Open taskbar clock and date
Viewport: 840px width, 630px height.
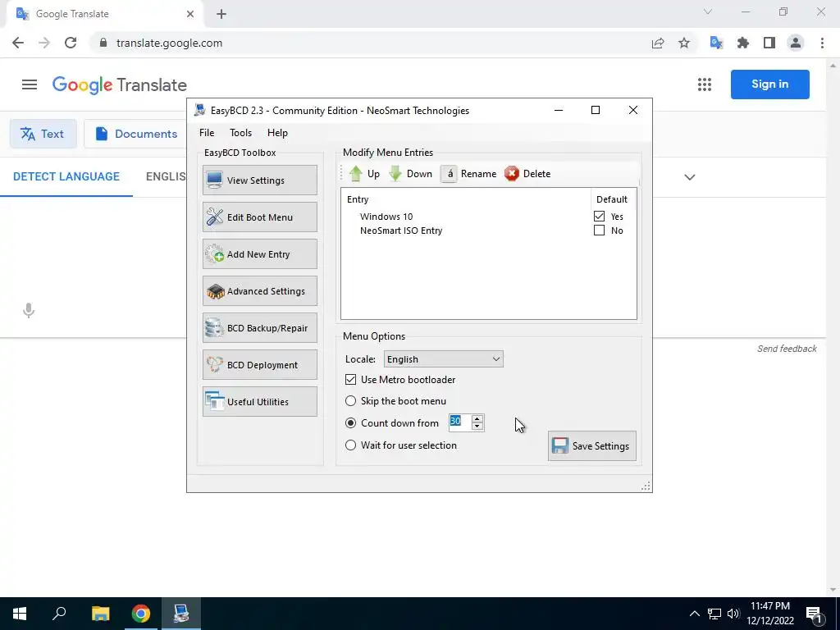770,614
